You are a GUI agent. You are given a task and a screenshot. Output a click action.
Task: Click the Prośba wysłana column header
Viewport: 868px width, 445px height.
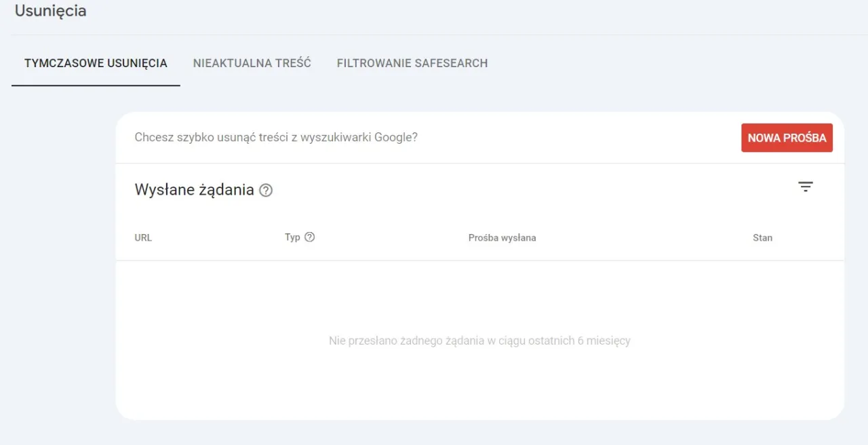pyautogui.click(x=502, y=237)
